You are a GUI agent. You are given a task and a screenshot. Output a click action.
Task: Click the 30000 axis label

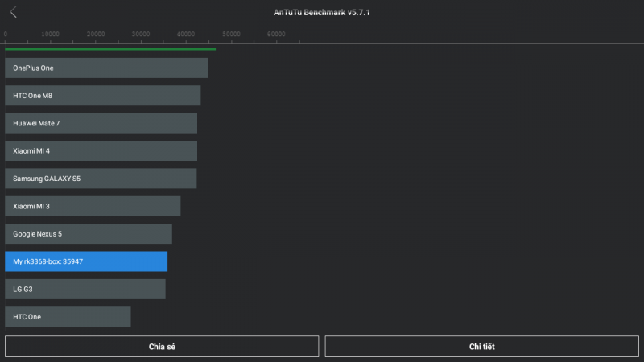(141, 34)
